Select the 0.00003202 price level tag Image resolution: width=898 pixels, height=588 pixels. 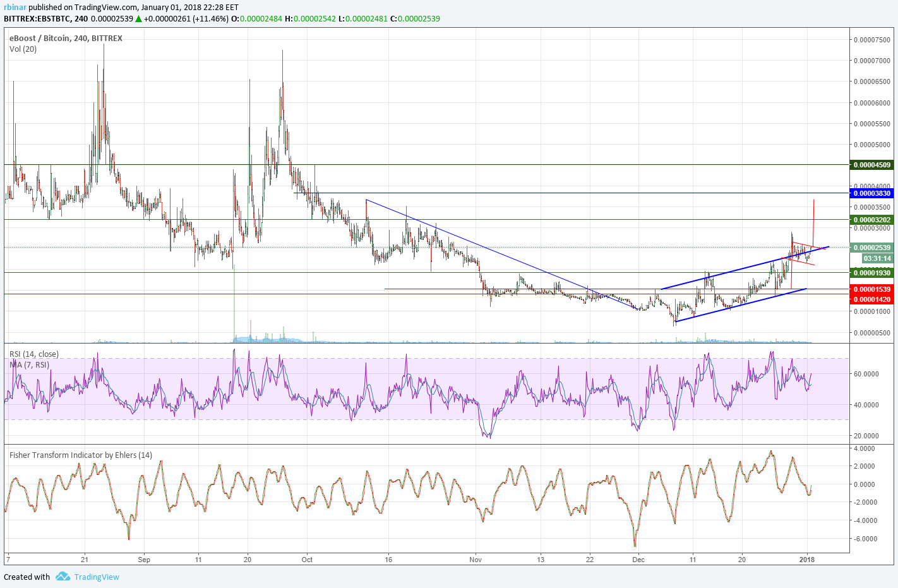pos(872,220)
